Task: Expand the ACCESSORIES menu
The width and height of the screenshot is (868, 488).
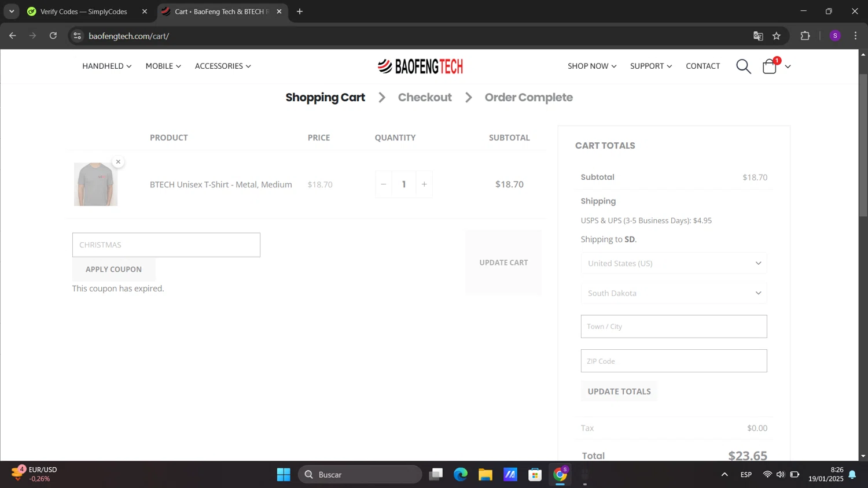Action: pyautogui.click(x=223, y=66)
